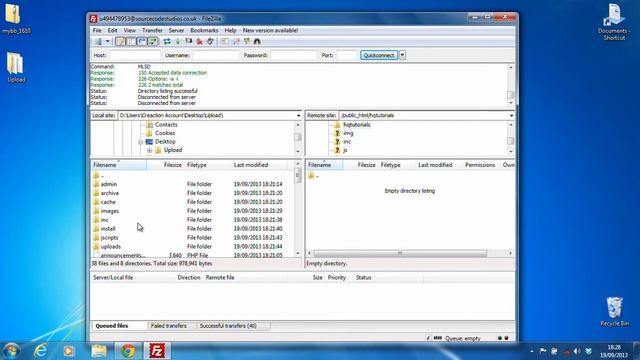
Task: Sort local list by Last modified
Action: point(251,165)
